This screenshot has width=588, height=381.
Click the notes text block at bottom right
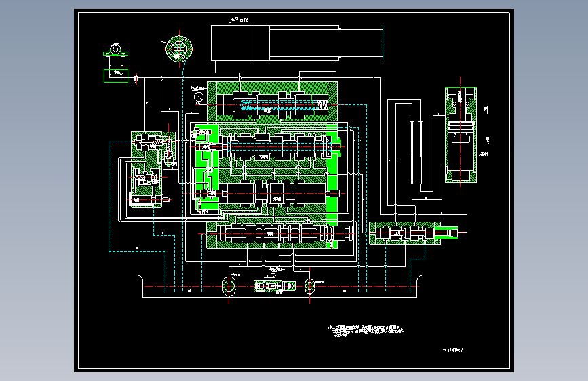coord(366,331)
